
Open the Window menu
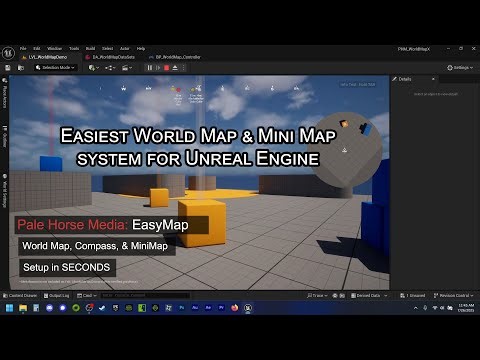[x=55, y=49]
